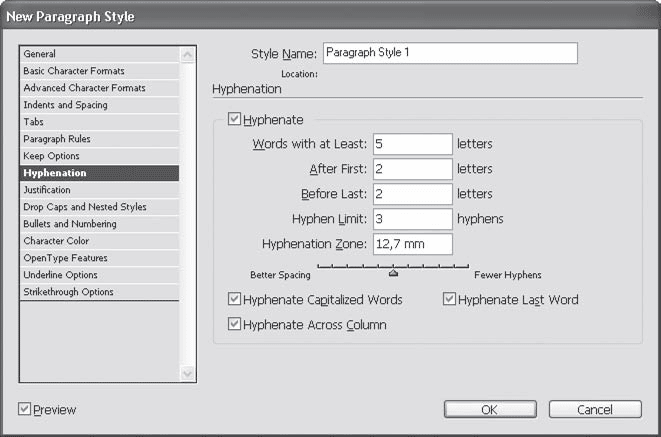Viewport: 661px width, 437px height.
Task: Click the OK button
Action: [x=488, y=410]
